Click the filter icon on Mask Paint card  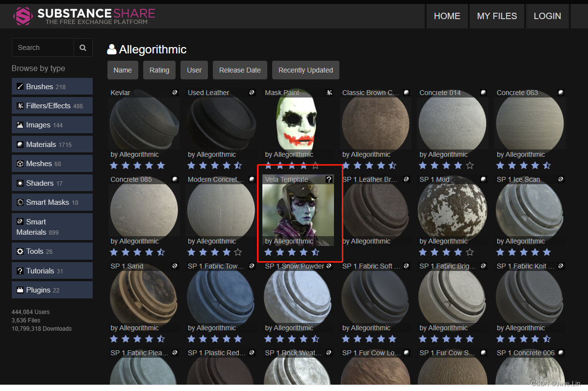tap(329, 93)
